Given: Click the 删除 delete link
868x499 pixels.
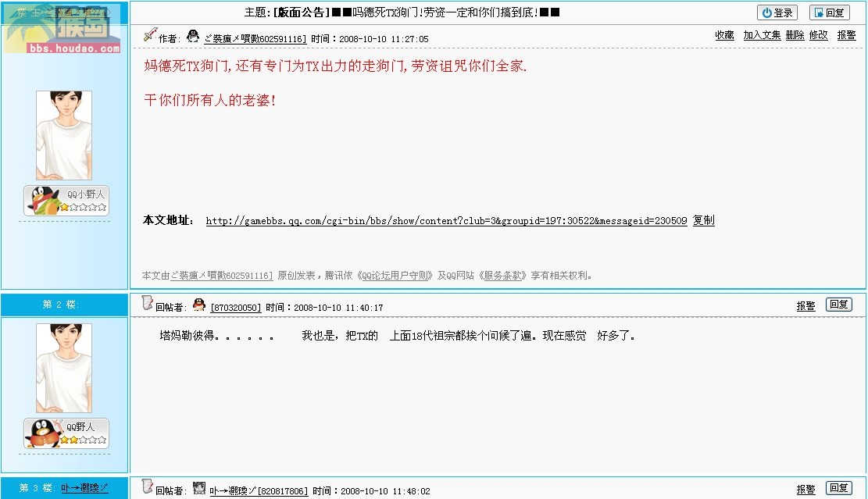Looking at the screenshot, I should 795,35.
